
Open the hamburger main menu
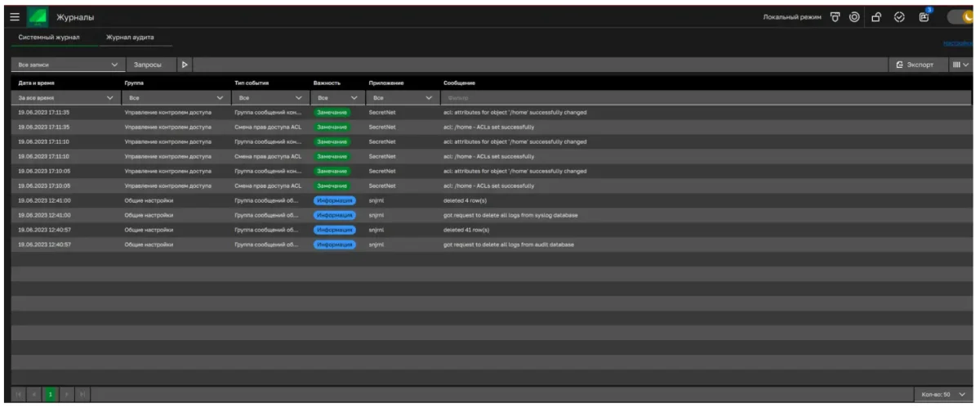click(x=15, y=17)
